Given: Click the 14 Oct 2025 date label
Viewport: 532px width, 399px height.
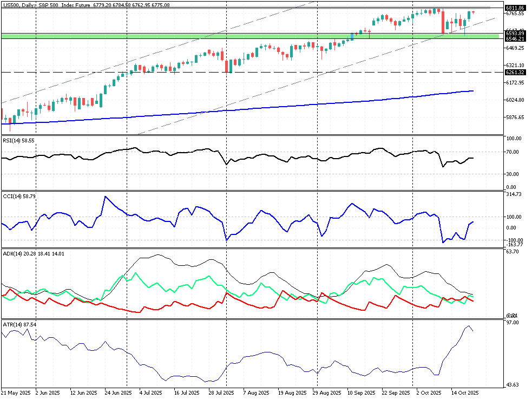Looking at the screenshot, I should pyautogui.click(x=465, y=393).
